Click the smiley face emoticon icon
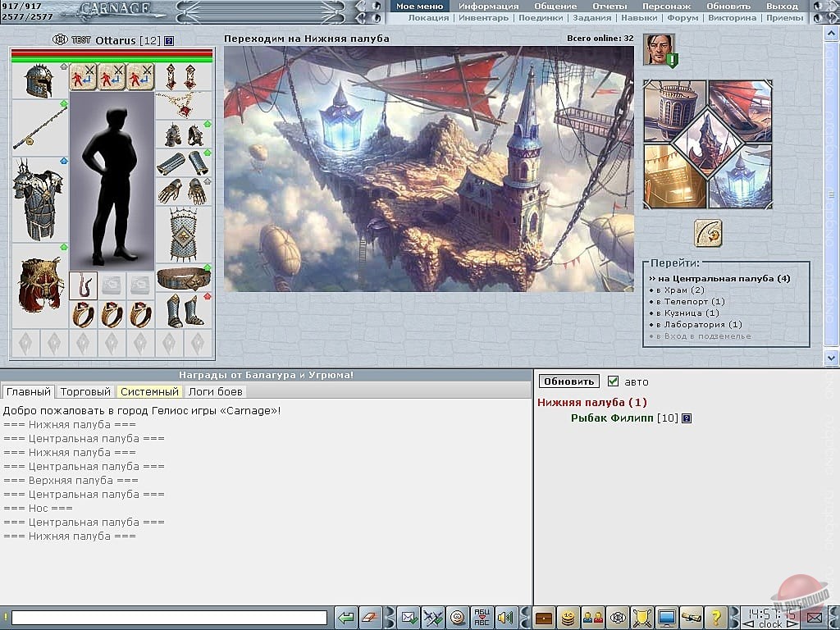The width and height of the screenshot is (840, 630). point(458,618)
